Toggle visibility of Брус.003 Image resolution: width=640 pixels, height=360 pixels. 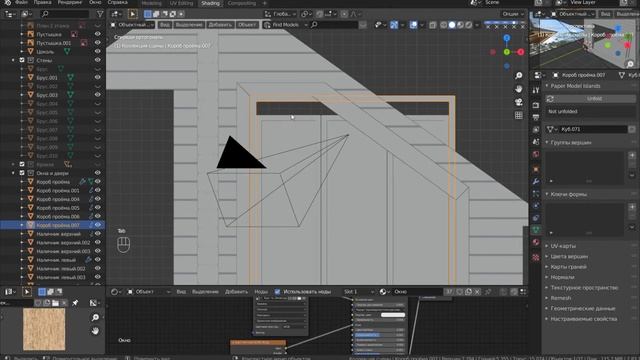(x=98, y=95)
